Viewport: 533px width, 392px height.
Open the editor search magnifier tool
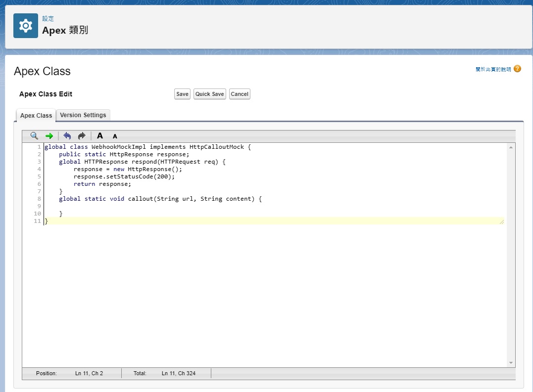[x=34, y=136]
